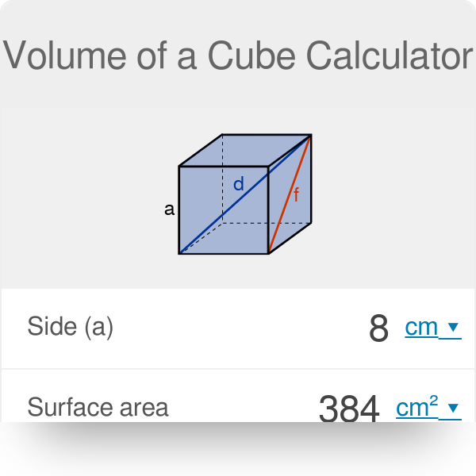Click the black bar at the bottom

238,449
